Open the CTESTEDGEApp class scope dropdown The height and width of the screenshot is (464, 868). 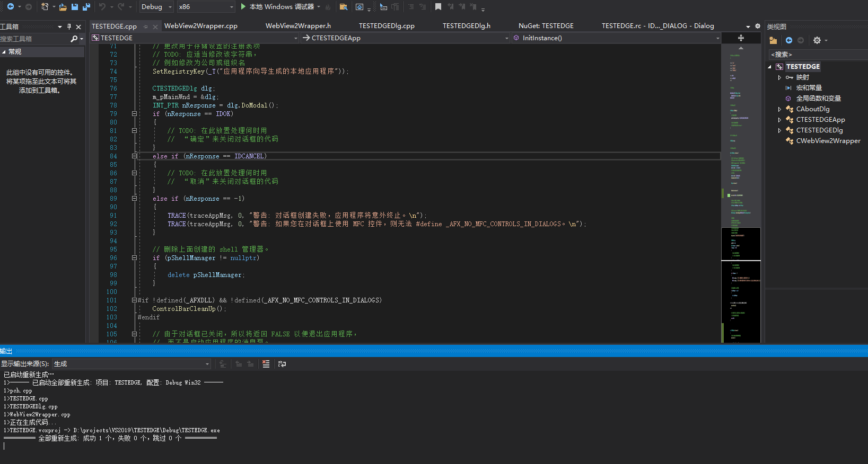point(406,38)
